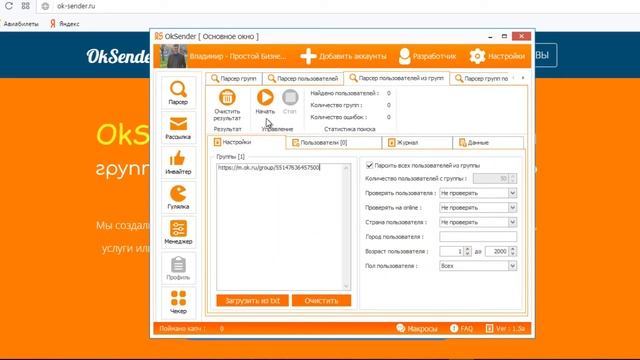640x360 pixels.
Task: Open the Журнал tab
Action: 417,142
